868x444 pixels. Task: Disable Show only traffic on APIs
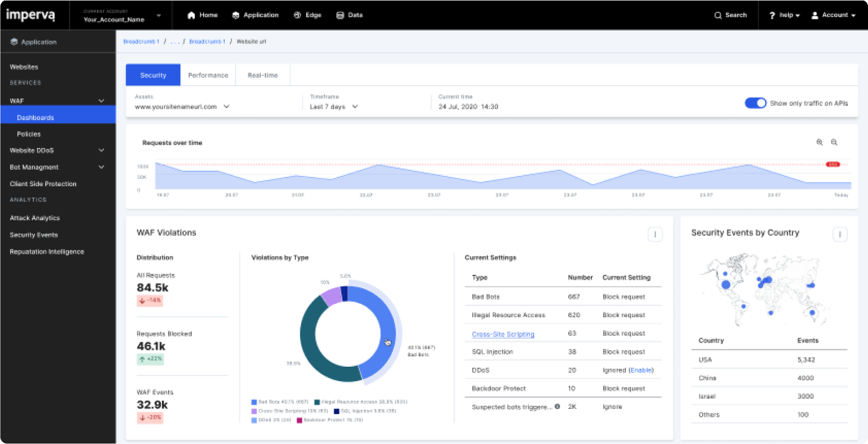(x=755, y=103)
